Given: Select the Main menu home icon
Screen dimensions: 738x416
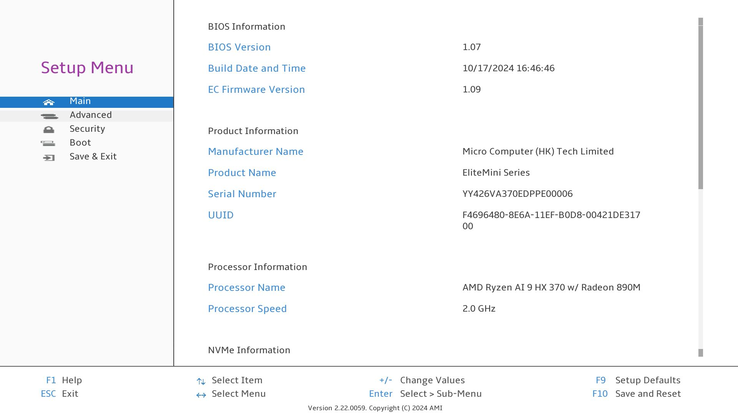Looking at the screenshot, I should [x=48, y=102].
